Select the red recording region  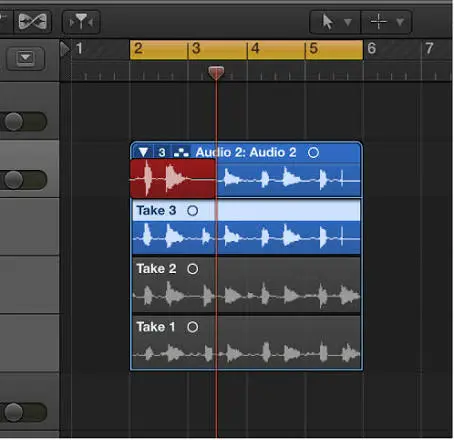pyautogui.click(x=173, y=179)
